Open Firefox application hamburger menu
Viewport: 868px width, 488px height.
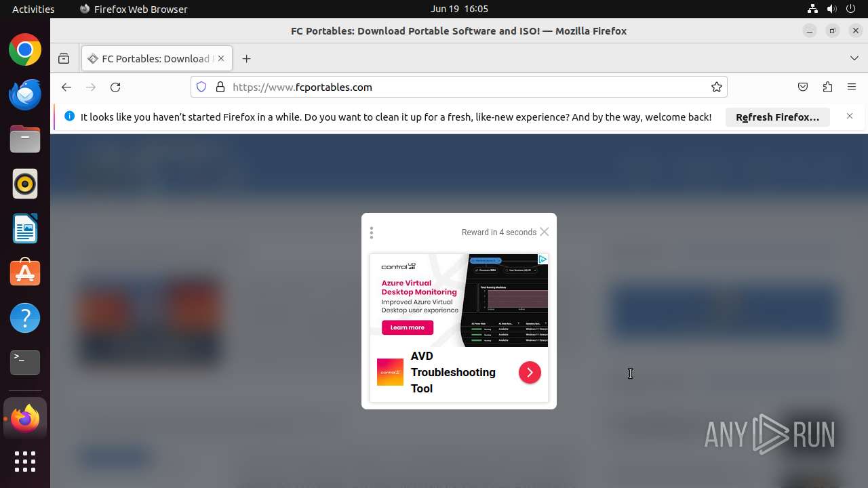852,87
